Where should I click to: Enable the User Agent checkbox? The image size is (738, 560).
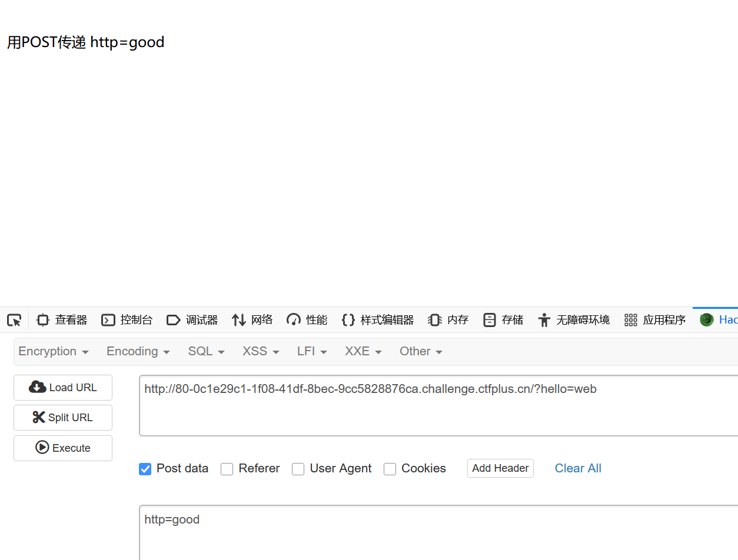(298, 469)
